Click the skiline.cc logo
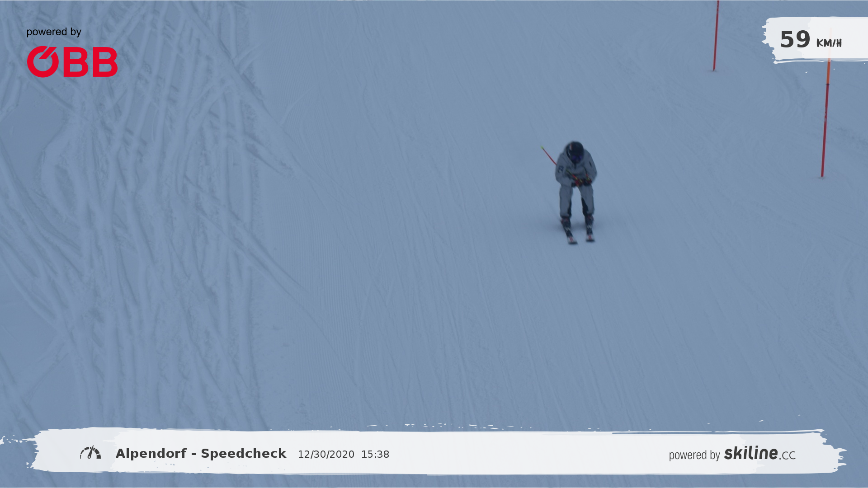Image resolution: width=868 pixels, height=488 pixels. 759,453
